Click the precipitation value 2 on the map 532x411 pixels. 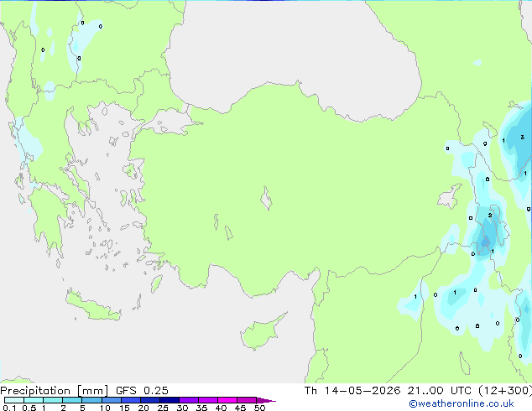click(490, 216)
